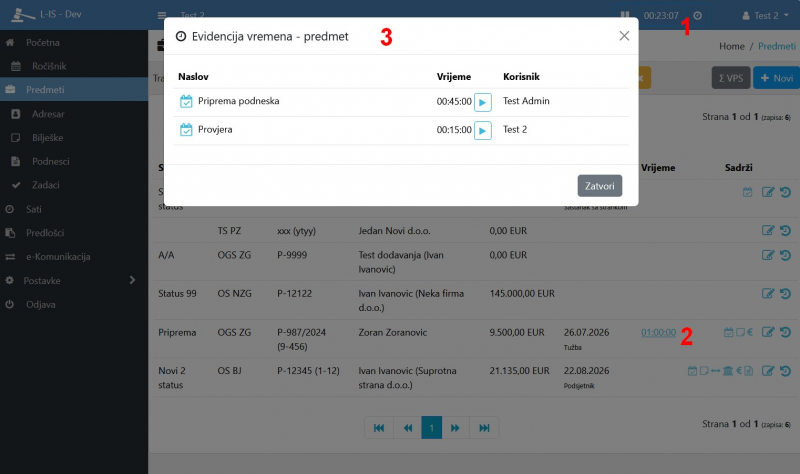800x474 pixels.
Task: Open Podnesci in the sidebar
Action: click(x=74, y=162)
